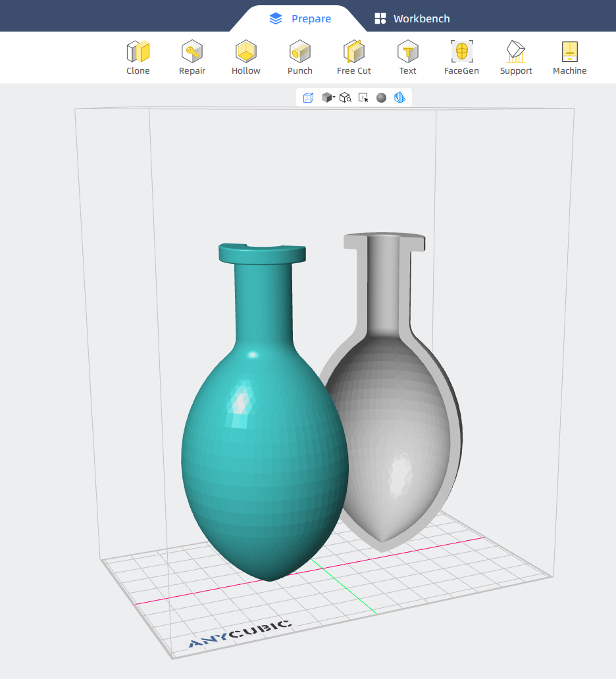Viewport: 616px width, 679px height.
Task: Open Machine settings
Action: click(x=570, y=57)
